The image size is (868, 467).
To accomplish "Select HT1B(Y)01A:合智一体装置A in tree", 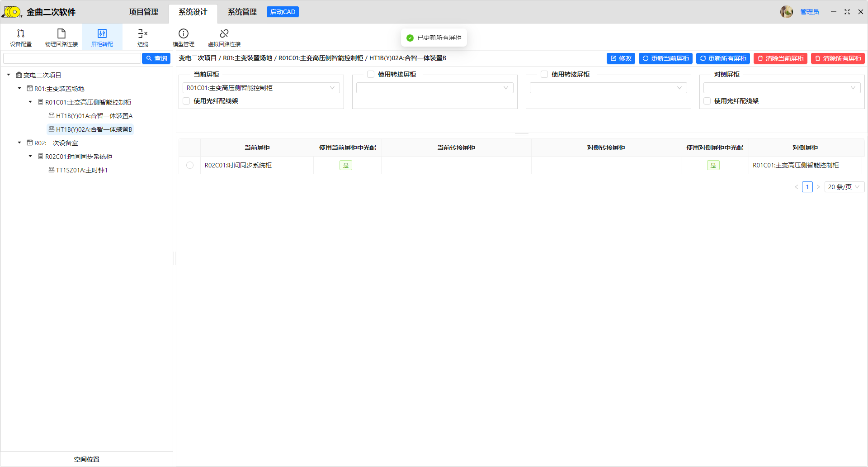I will 94,116.
